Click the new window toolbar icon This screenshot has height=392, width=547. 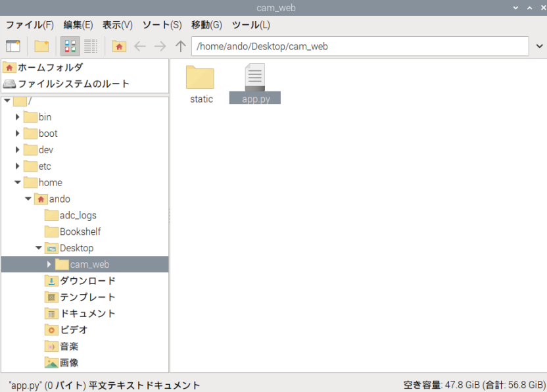pos(13,46)
